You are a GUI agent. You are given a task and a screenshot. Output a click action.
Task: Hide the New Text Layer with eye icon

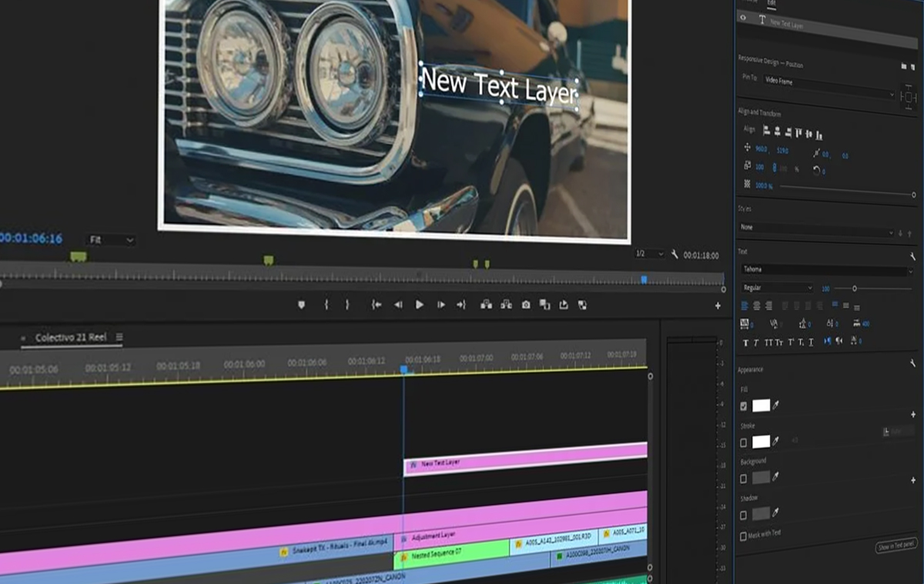[x=743, y=18]
